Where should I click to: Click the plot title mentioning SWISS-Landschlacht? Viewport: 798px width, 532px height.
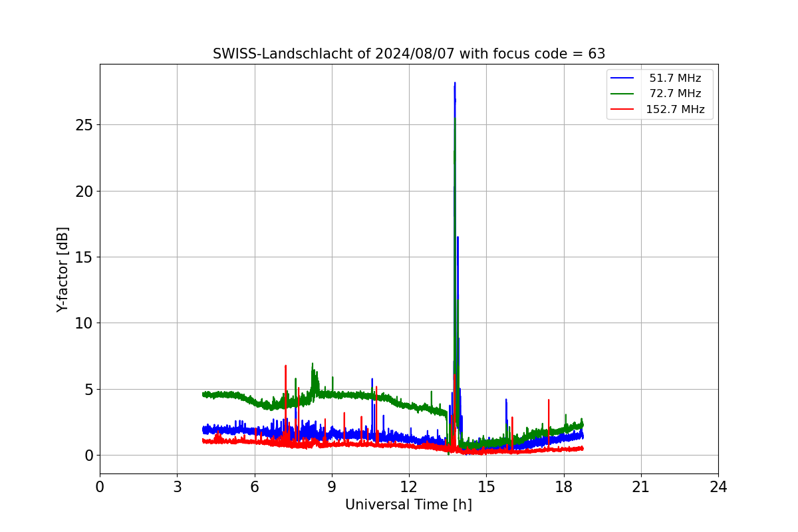click(409, 54)
